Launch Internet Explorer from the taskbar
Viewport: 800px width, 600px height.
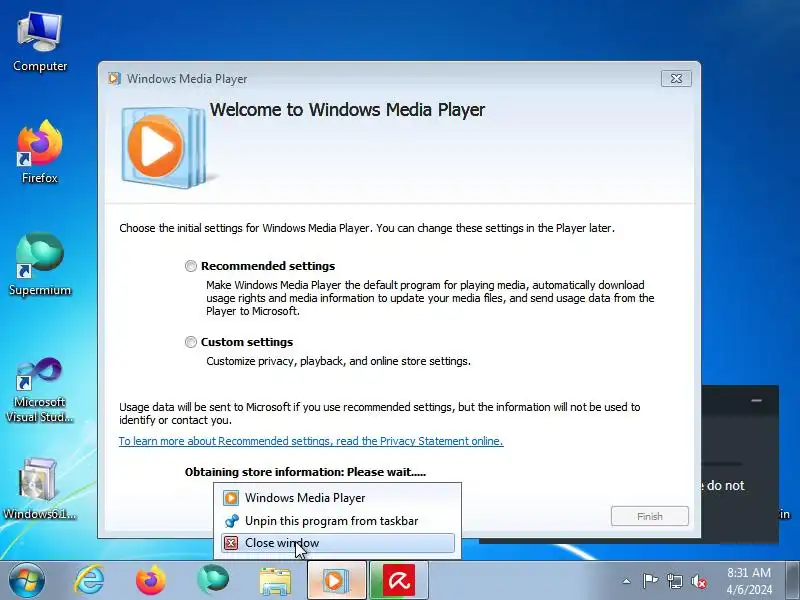click(90, 581)
